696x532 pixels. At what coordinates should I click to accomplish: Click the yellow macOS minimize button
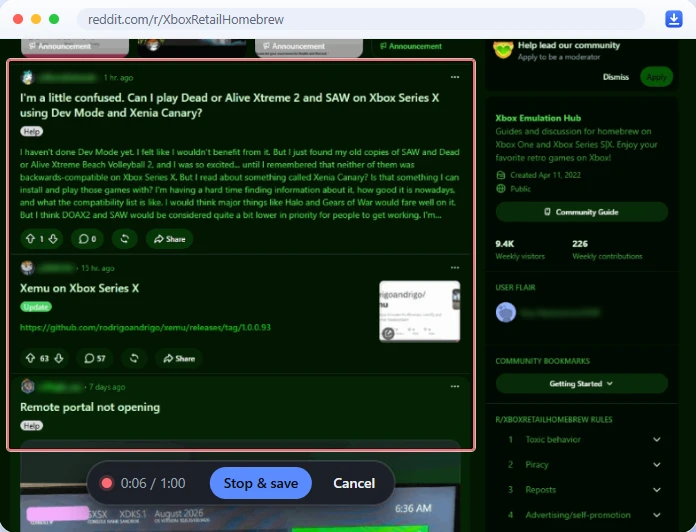tap(36, 19)
